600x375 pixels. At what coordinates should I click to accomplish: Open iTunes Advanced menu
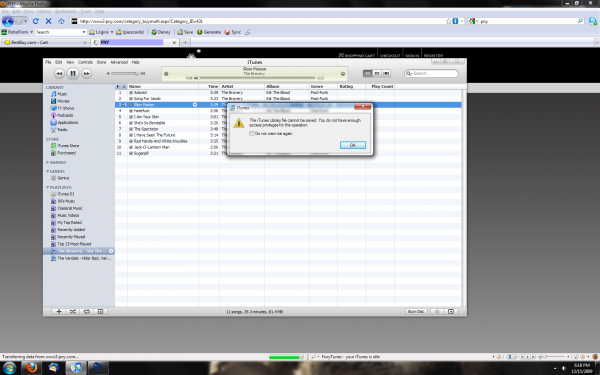[119, 62]
